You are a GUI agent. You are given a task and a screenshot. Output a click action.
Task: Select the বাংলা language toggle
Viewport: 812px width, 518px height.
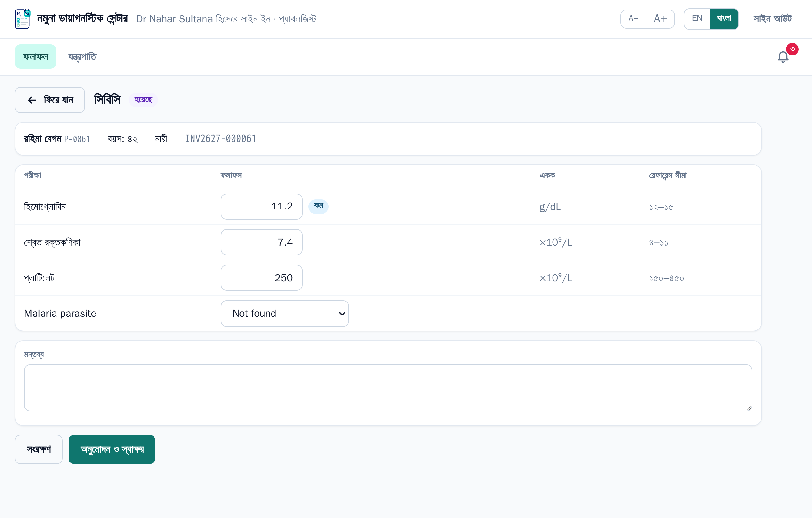click(x=724, y=18)
